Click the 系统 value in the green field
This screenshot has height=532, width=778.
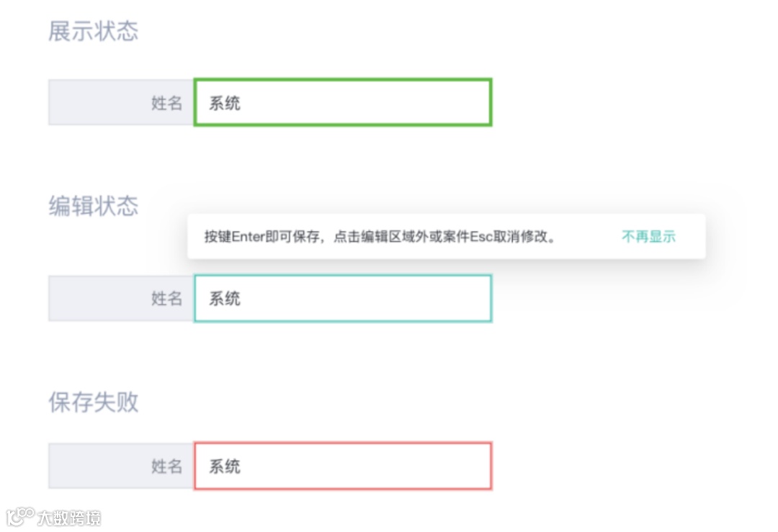click(225, 103)
